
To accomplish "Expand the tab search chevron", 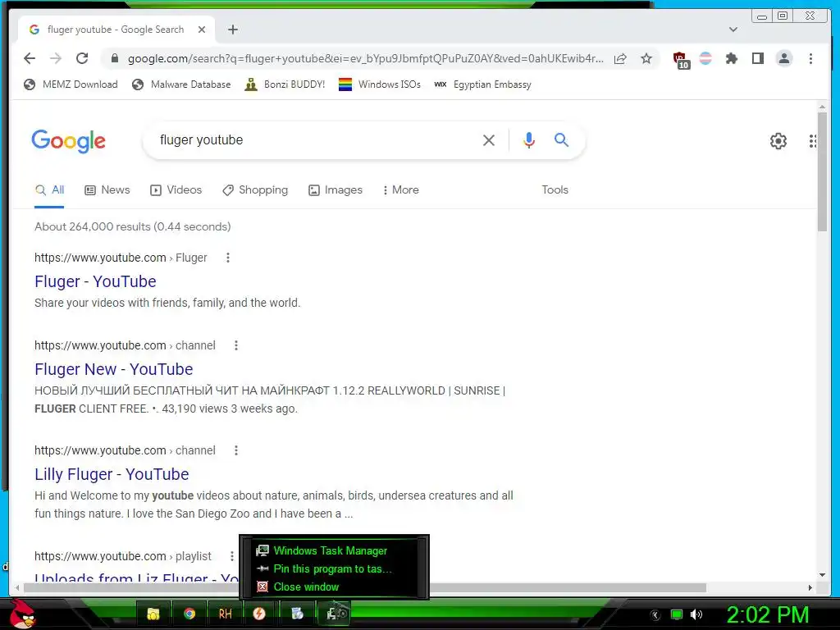I will point(733,30).
